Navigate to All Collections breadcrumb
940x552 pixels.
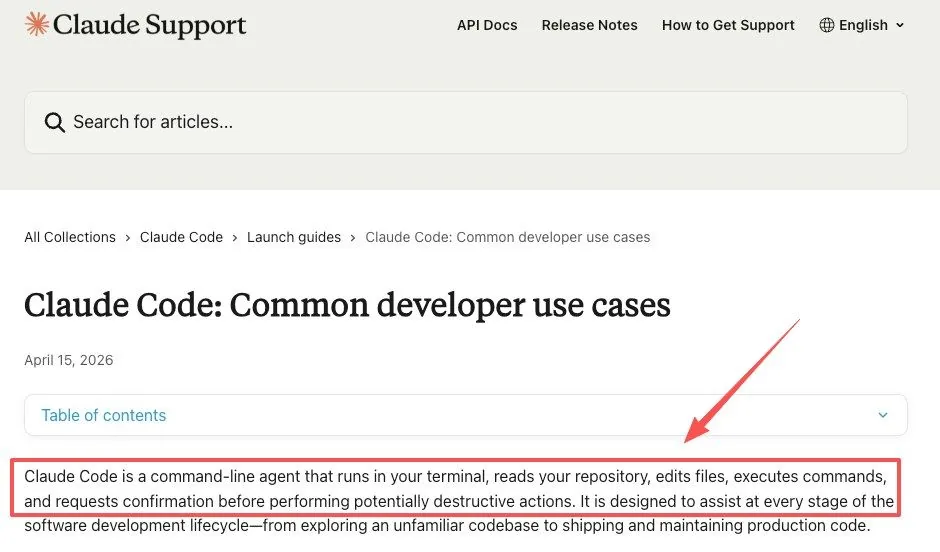70,237
